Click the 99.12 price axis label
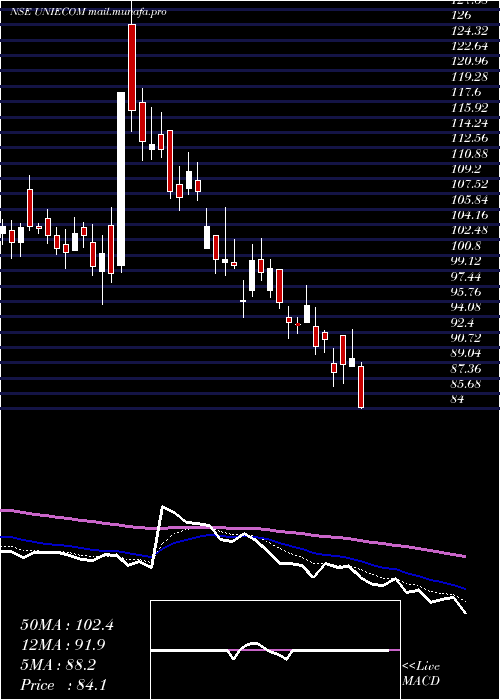 point(466,262)
